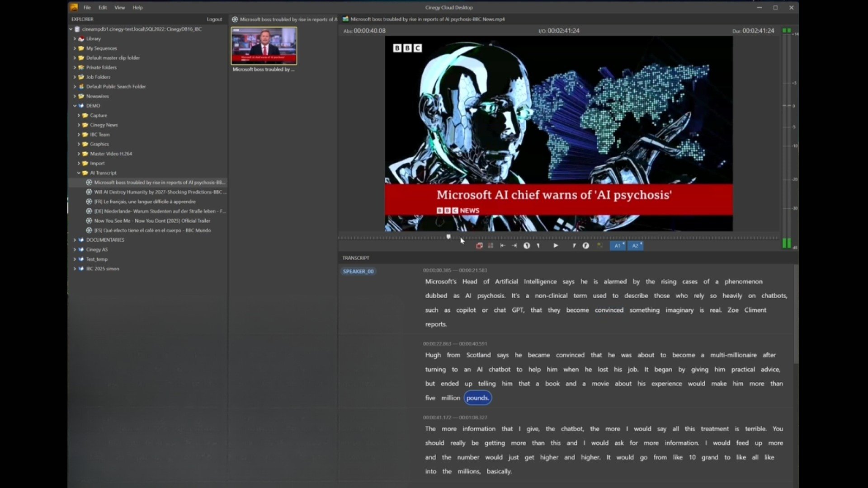
Task: Switch to the TRANSCRIPT tab
Action: tap(356, 258)
